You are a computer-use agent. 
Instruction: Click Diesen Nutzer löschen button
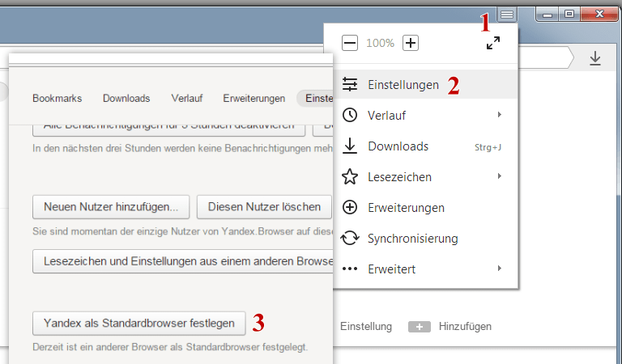click(264, 207)
